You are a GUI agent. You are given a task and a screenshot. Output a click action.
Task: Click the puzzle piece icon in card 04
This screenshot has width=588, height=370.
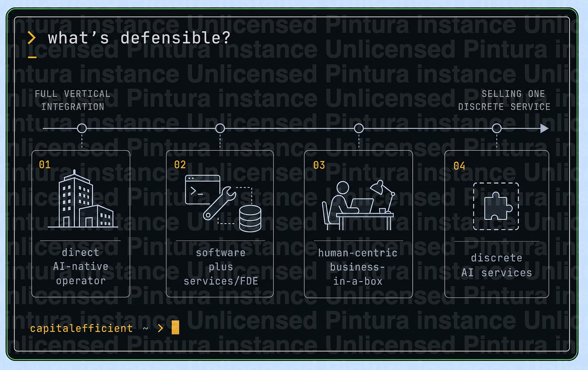click(496, 206)
